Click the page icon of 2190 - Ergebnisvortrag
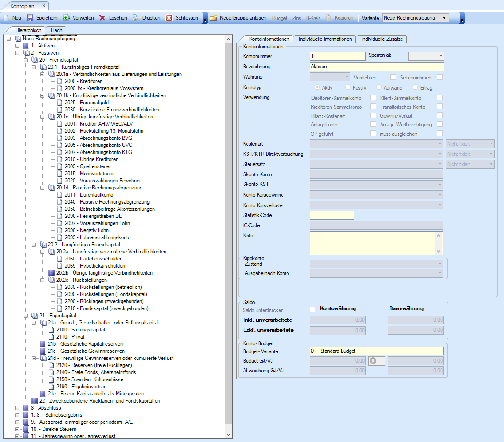This screenshot has width=504, height=442. tap(51, 387)
